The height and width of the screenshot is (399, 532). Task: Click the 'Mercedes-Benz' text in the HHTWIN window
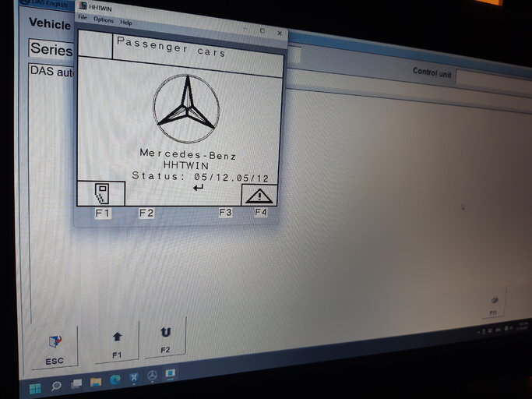[x=188, y=154]
